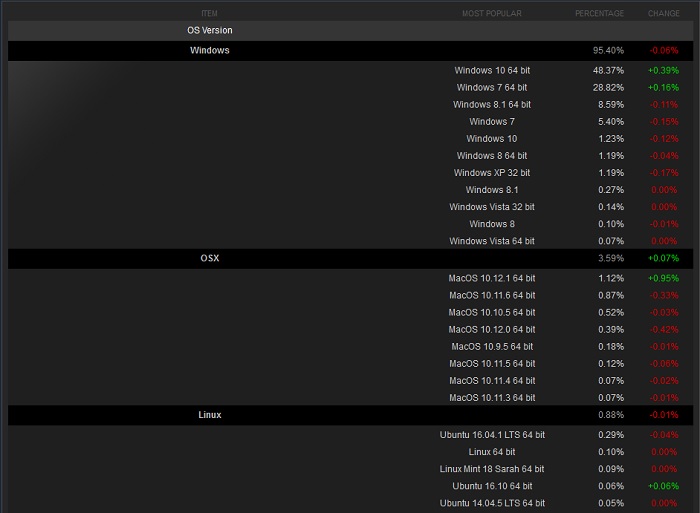Click the Windows 95.40% percentage value

tap(608, 50)
